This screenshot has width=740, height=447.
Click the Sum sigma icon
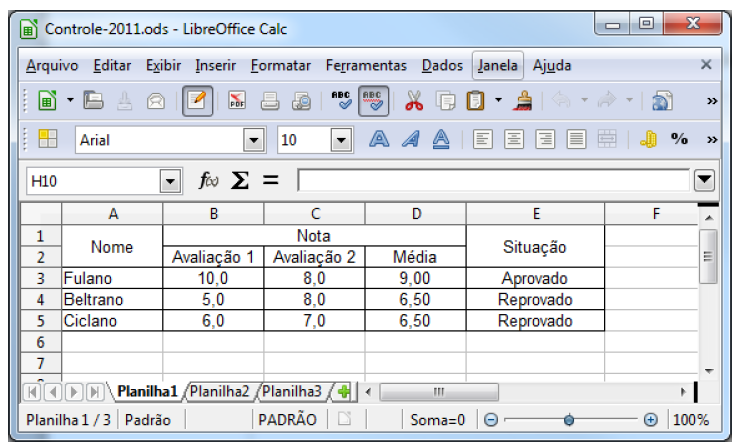(x=239, y=181)
